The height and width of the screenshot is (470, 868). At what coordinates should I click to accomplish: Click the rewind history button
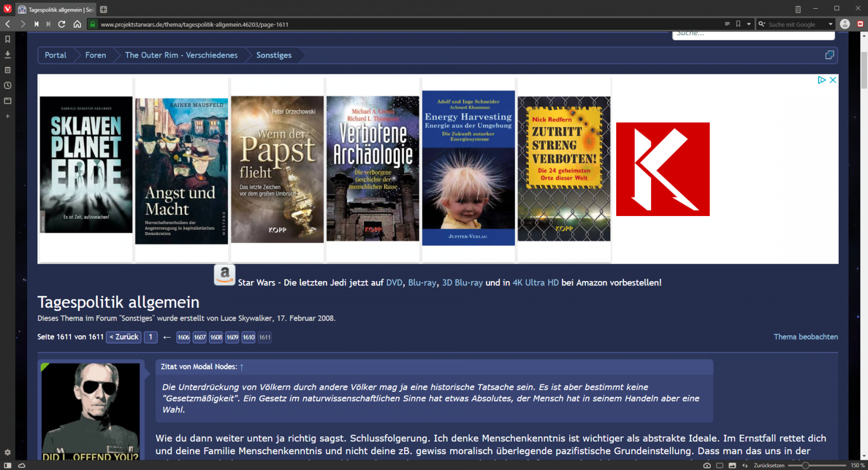click(x=36, y=24)
